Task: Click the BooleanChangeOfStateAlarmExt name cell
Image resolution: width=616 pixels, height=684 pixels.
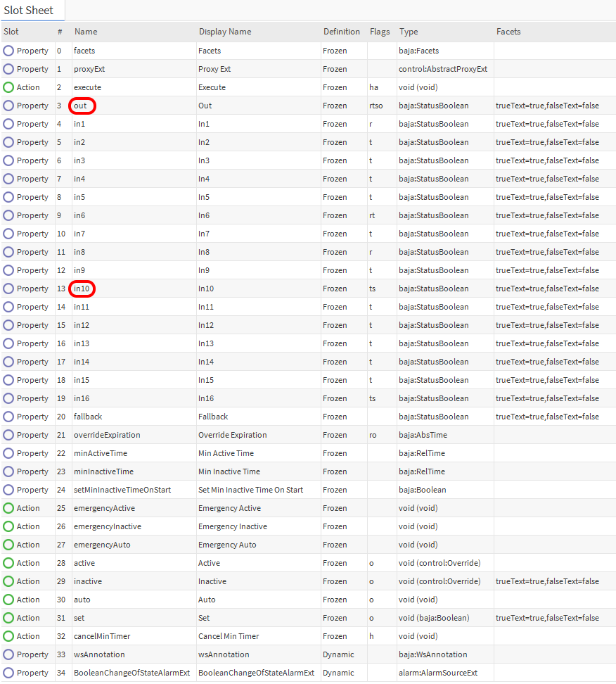Action: pos(131,673)
